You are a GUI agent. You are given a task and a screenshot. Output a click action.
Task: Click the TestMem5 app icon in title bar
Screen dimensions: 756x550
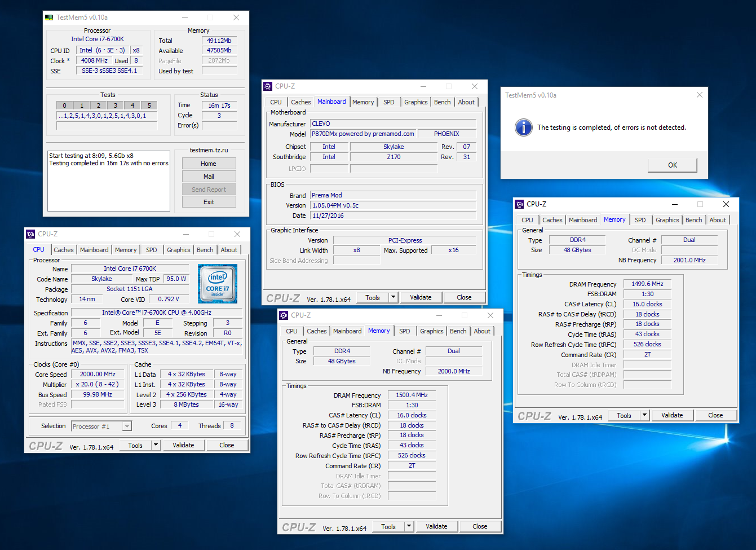(49, 17)
